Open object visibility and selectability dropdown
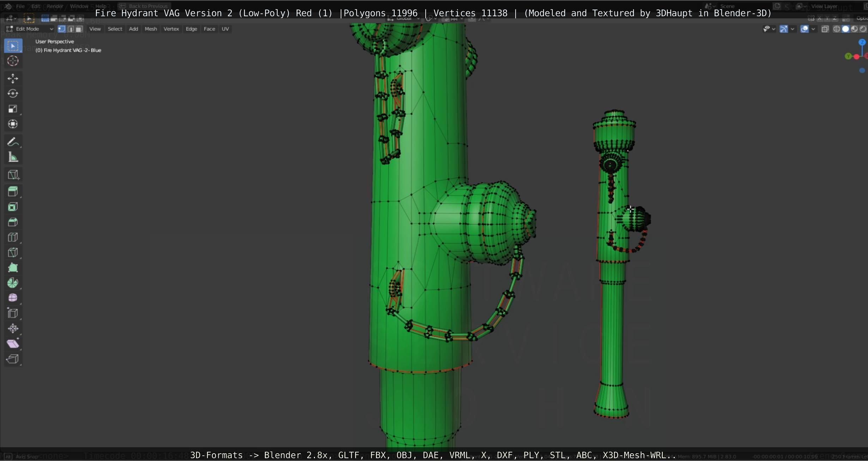Image resolution: width=868 pixels, height=461 pixels. [x=769, y=29]
